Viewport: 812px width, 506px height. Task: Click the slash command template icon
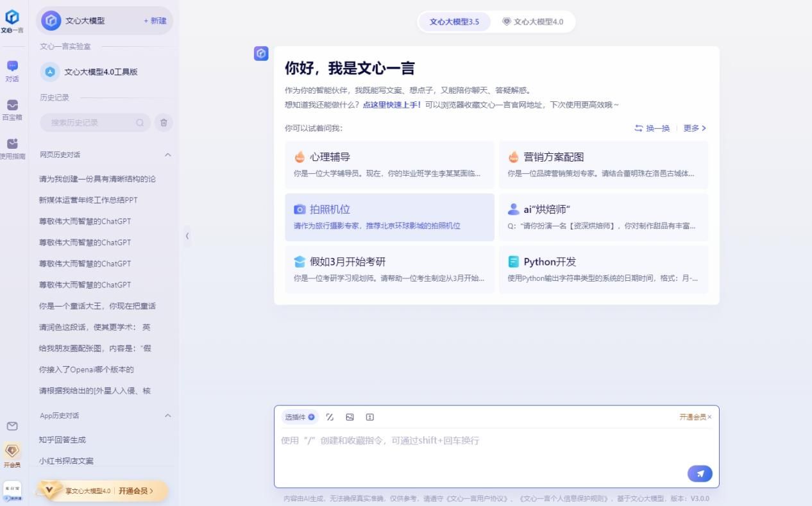click(x=330, y=417)
